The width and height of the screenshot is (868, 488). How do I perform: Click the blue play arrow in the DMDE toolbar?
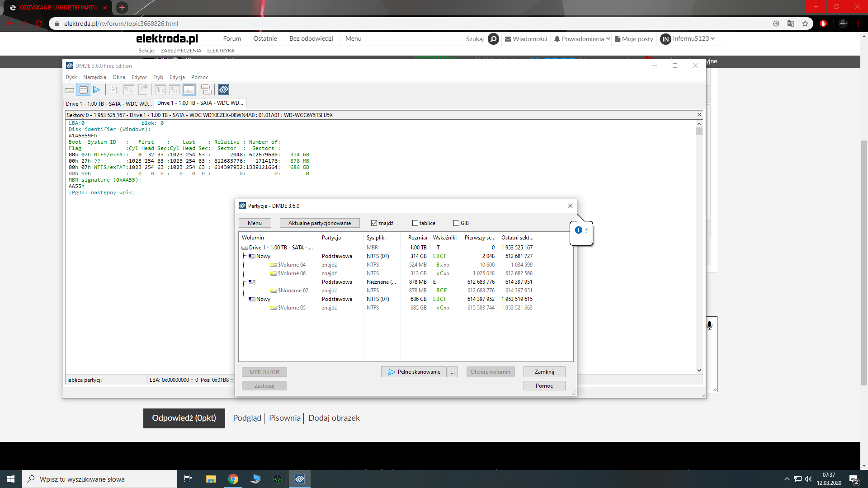(96, 90)
